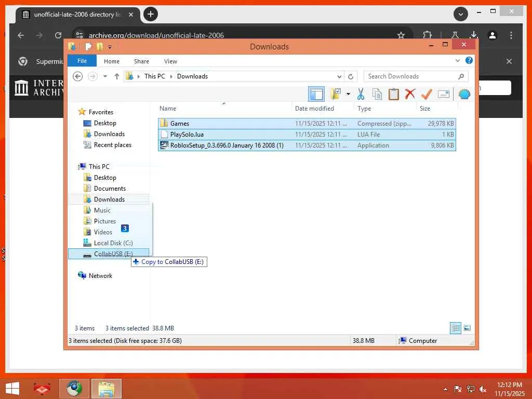Open the folder options dropdown arrow
Screen dimensions: 532x399
[x=348, y=94]
